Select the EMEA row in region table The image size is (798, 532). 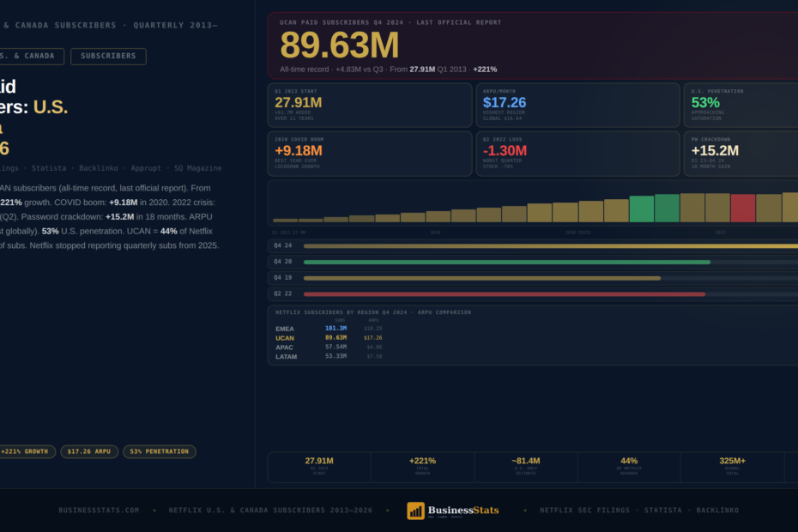(329, 329)
